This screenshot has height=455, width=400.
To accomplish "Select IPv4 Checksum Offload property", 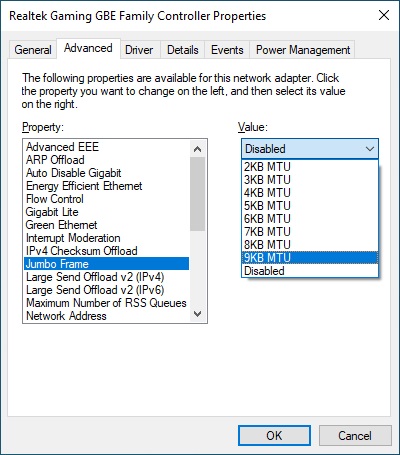I will pos(107,251).
